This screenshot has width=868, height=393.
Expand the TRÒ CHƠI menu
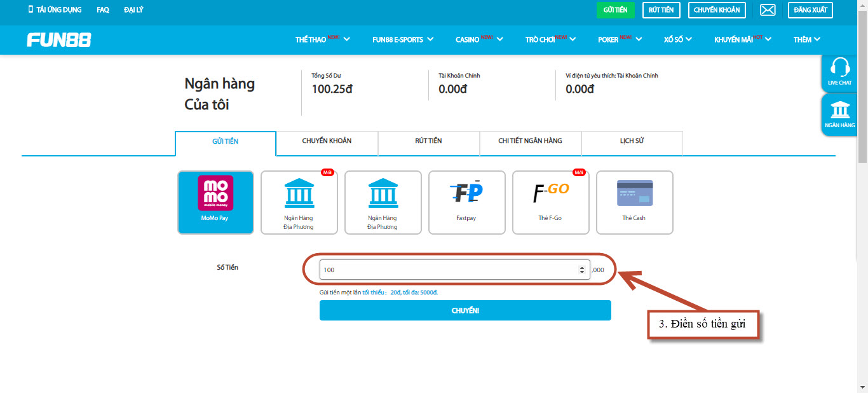(551, 39)
